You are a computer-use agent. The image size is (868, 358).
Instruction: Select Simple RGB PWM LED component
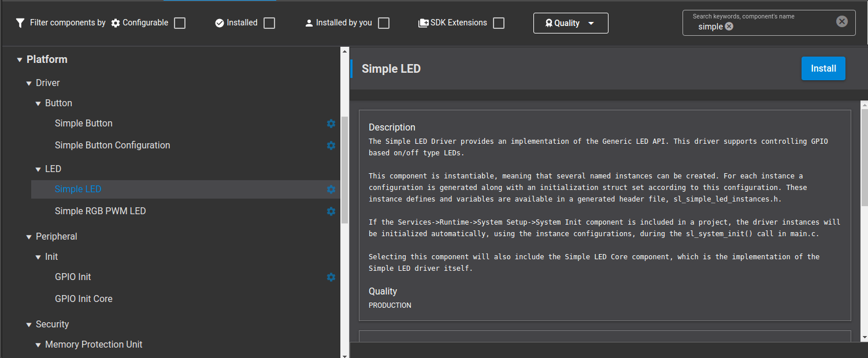click(101, 211)
